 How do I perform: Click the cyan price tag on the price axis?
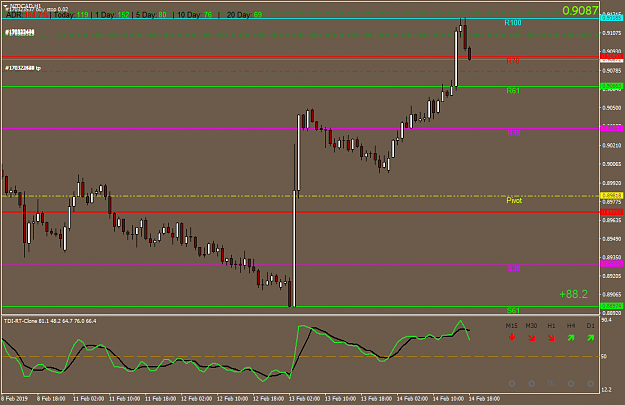tap(611, 18)
